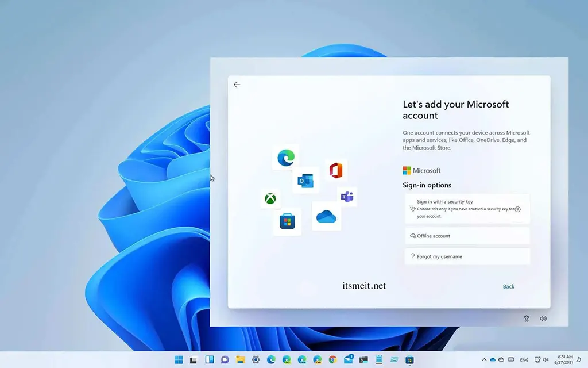
Task: Click the Office icon in the illustration
Action: [336, 170]
